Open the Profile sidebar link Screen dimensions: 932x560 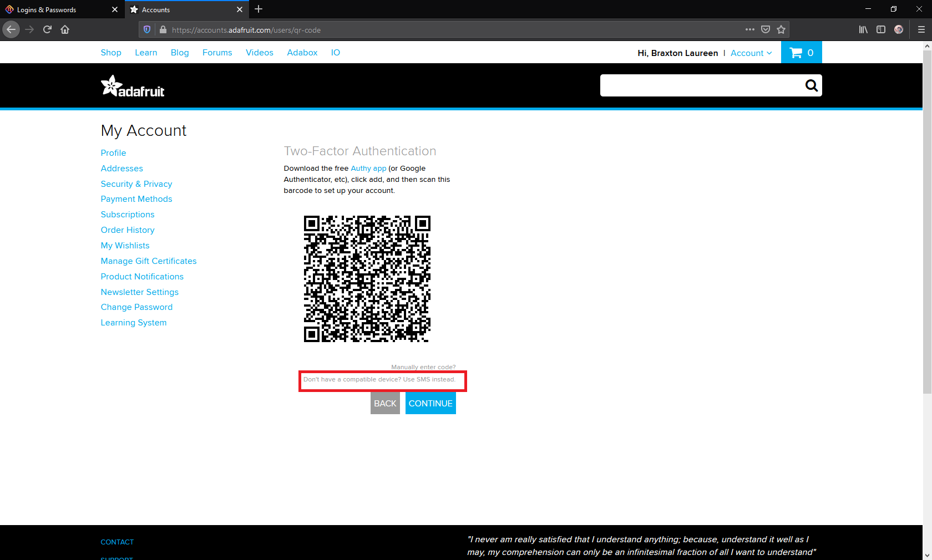(113, 153)
